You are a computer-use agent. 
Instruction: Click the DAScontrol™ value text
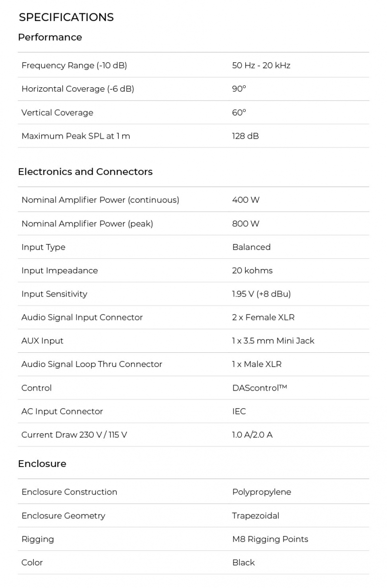click(x=259, y=388)
